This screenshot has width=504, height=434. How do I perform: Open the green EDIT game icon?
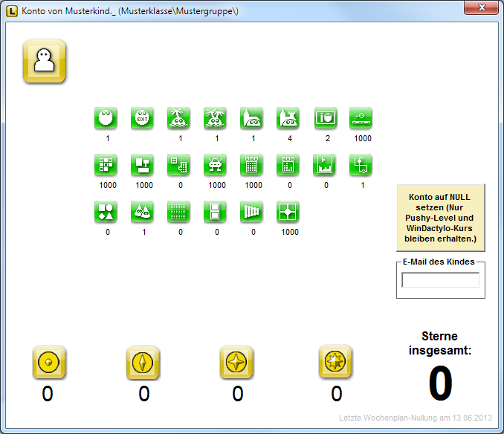pyautogui.click(x=143, y=117)
